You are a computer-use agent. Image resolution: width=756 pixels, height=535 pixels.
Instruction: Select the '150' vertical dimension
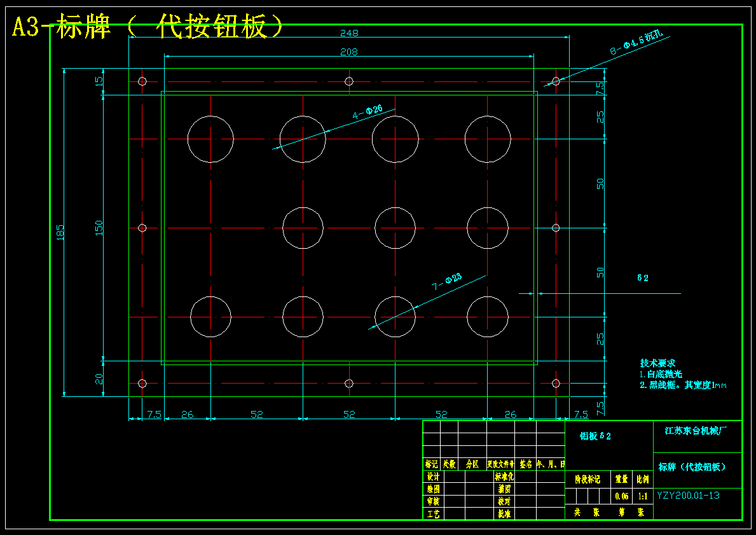99,228
